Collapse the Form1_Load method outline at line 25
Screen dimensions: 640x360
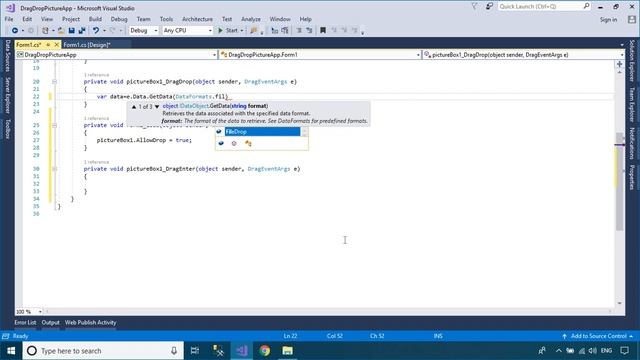click(x=54, y=125)
